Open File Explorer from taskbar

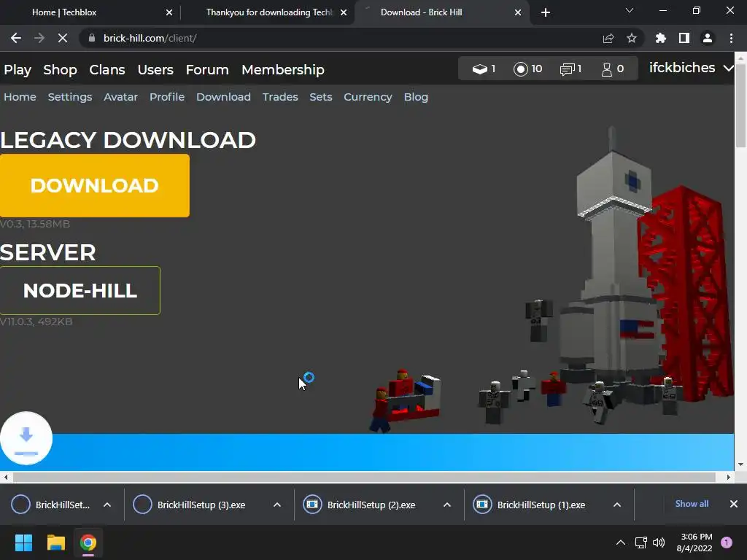[x=55, y=542]
